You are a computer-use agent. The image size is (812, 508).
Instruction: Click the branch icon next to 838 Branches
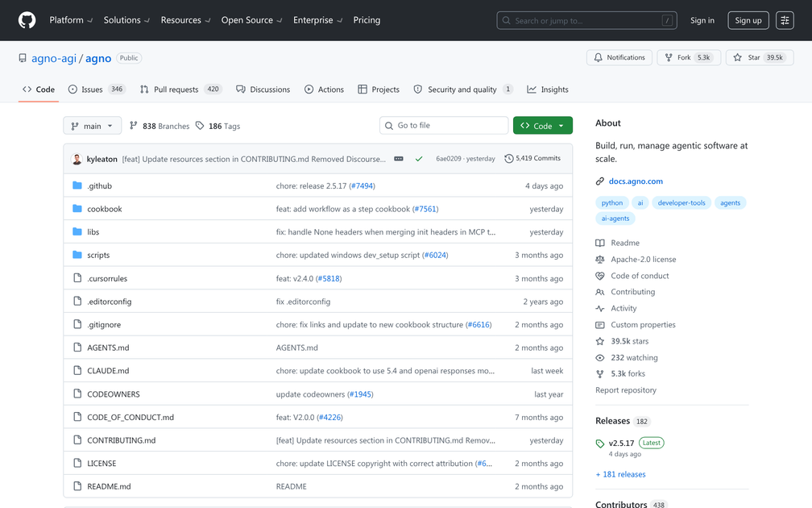(x=134, y=126)
